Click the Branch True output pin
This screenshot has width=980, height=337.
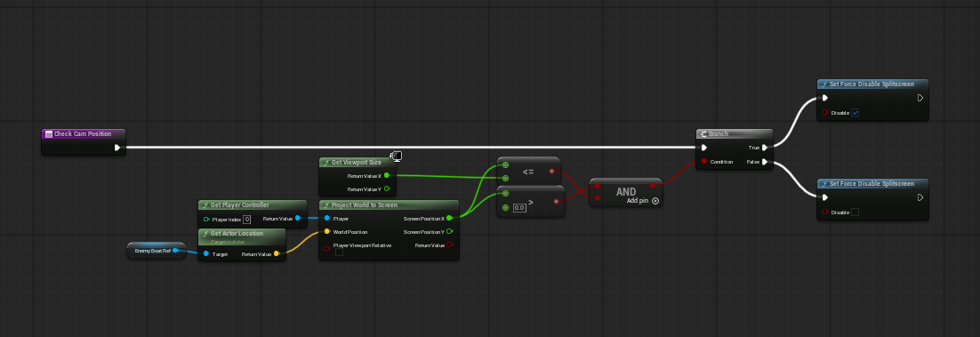pos(765,148)
